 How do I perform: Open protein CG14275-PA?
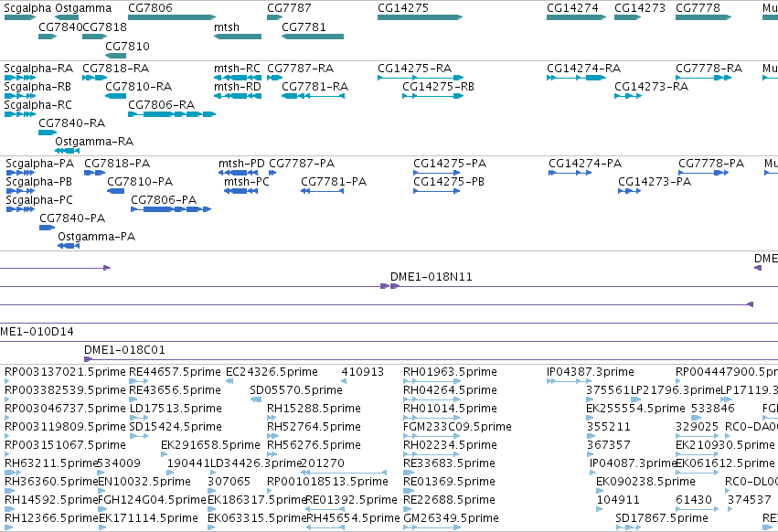point(450,164)
